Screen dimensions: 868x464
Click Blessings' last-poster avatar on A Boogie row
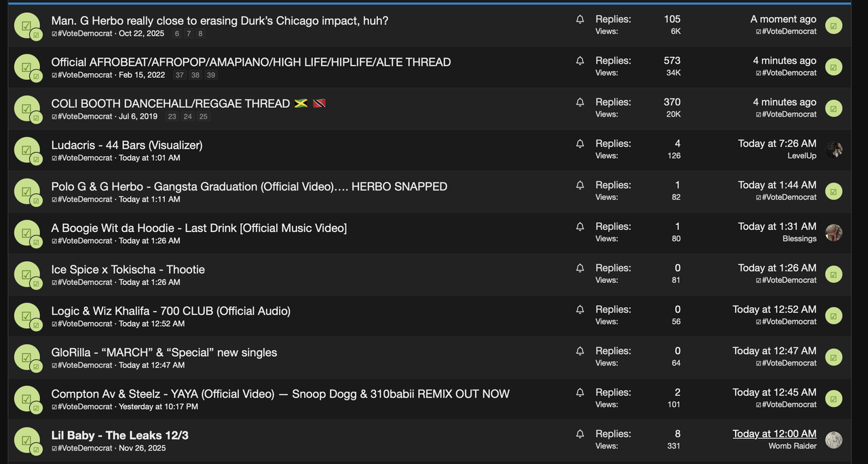coord(833,233)
